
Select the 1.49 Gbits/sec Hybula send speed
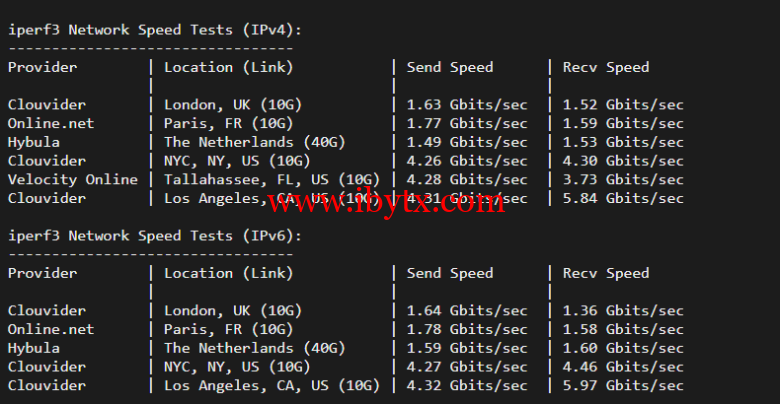coord(466,142)
